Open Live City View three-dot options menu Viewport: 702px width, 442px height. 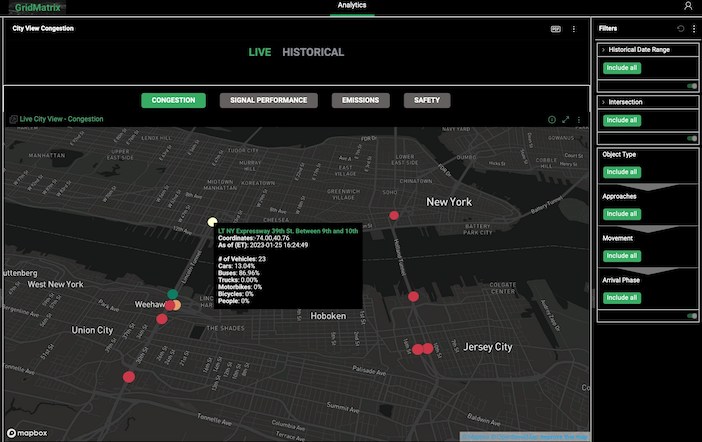pos(579,119)
